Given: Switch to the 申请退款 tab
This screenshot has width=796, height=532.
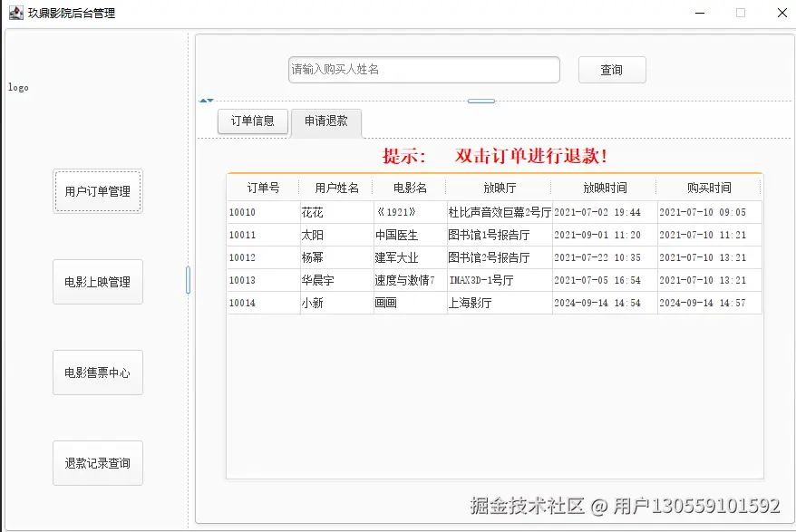Looking at the screenshot, I should tap(326, 121).
